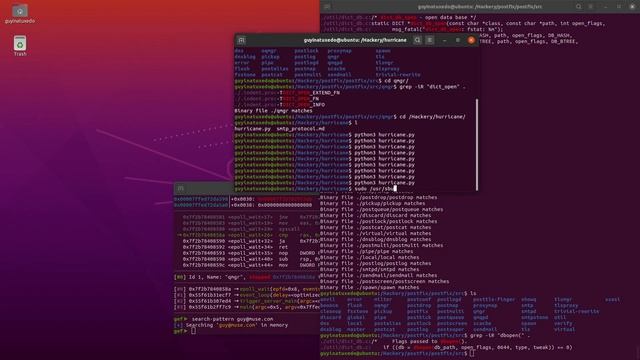This screenshot has width=640, height=360.
Task: Click 'Binary file ./postlog/postlog matches' line
Action: [x=376, y=263]
